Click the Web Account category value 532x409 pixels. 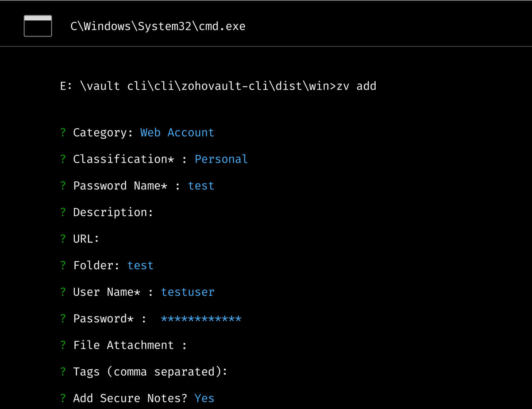[x=177, y=132]
